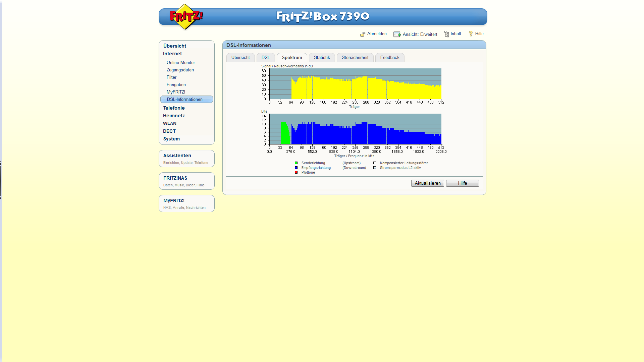
Task: Expand the Telefonie sidebar section
Action: click(x=174, y=108)
